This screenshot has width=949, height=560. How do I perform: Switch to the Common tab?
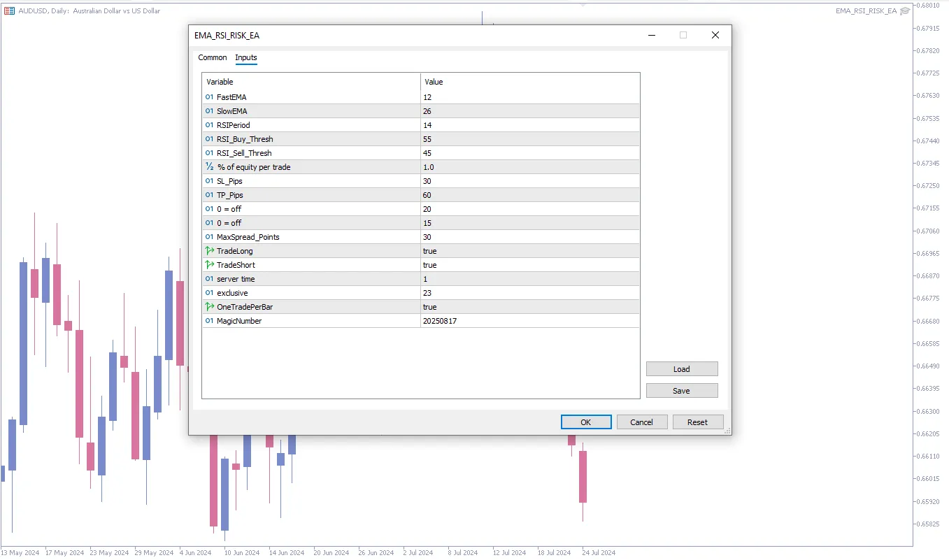click(x=213, y=57)
